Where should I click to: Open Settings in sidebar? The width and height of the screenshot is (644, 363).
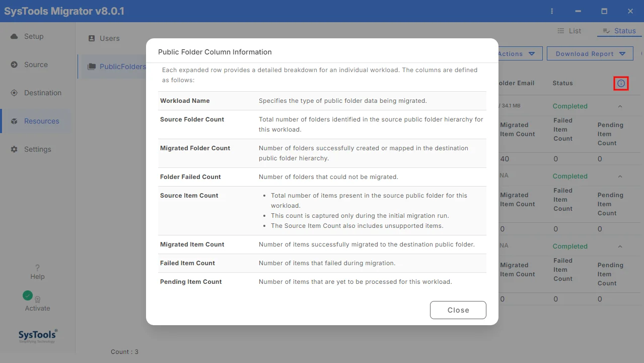(x=38, y=149)
